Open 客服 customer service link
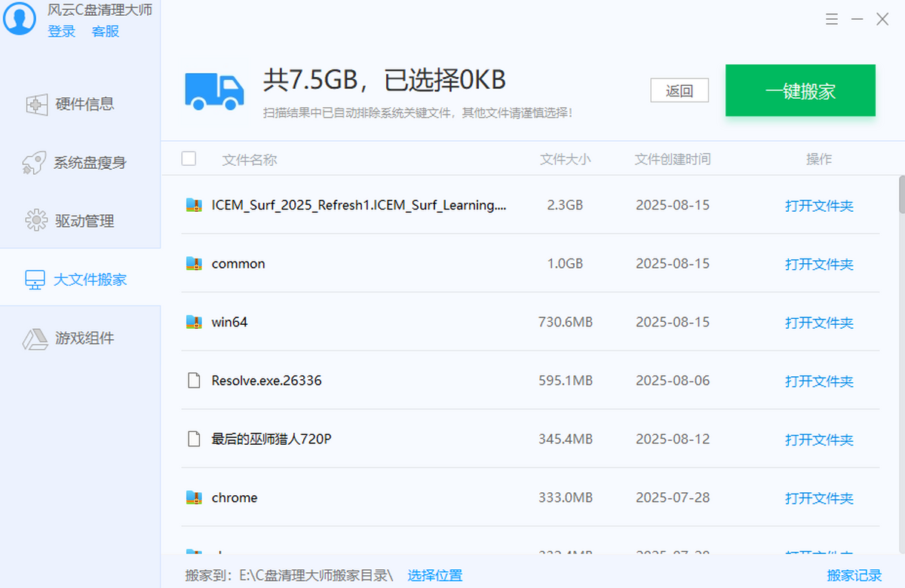The image size is (905, 588). [106, 32]
